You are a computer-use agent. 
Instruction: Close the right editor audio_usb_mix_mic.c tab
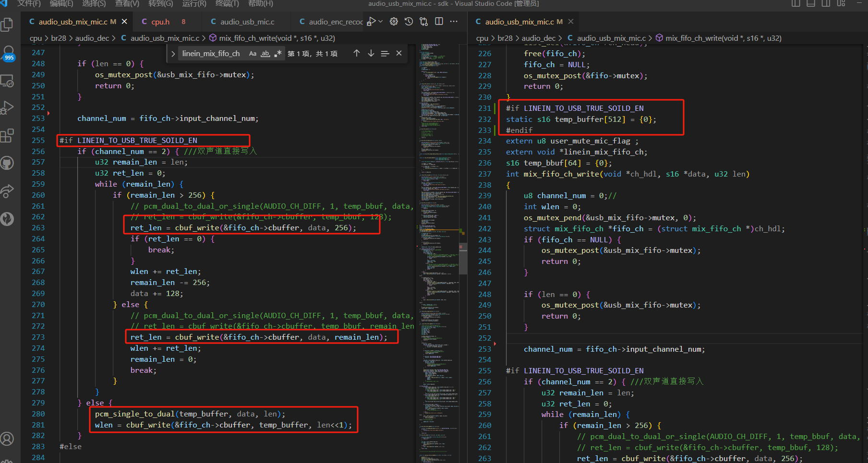571,22
